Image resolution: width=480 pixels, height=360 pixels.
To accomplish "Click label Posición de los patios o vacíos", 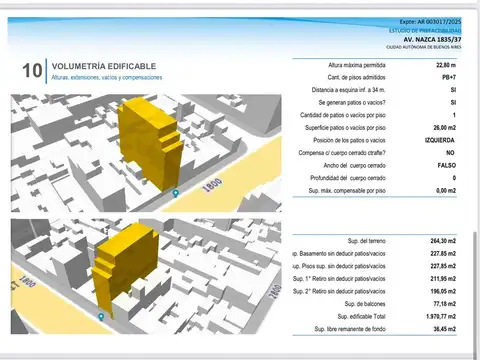I will tap(349, 140).
